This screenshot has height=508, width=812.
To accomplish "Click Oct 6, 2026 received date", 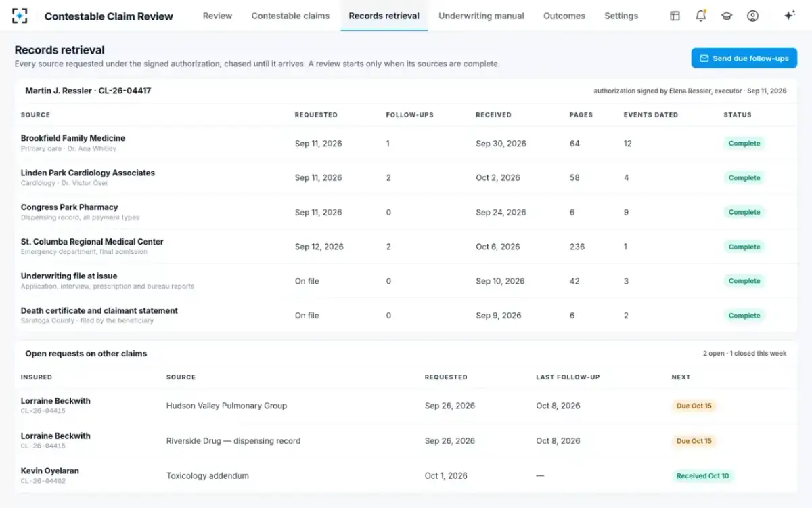I will pyautogui.click(x=498, y=247).
